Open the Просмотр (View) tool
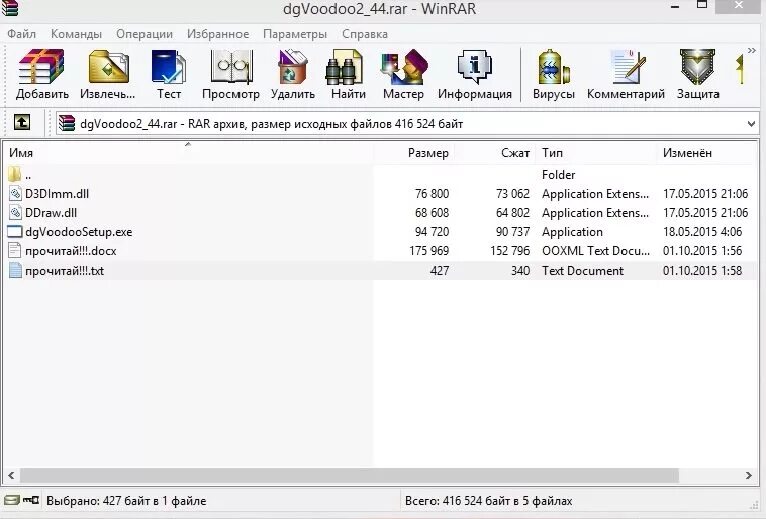 pyautogui.click(x=231, y=74)
